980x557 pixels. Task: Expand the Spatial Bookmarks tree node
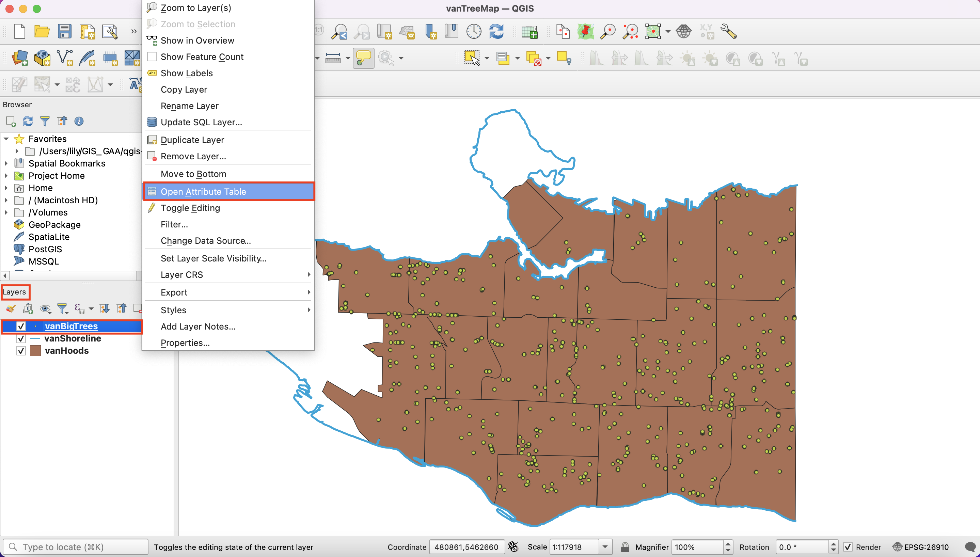[6, 163]
